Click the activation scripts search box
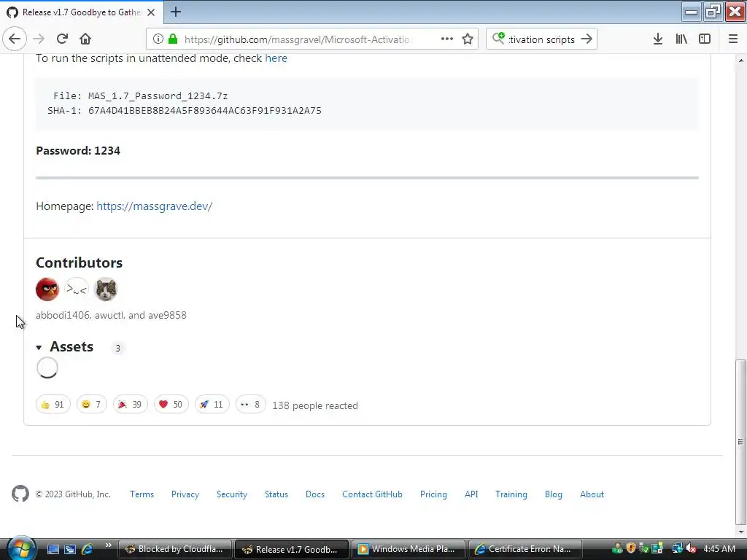This screenshot has width=747, height=560. [x=541, y=39]
